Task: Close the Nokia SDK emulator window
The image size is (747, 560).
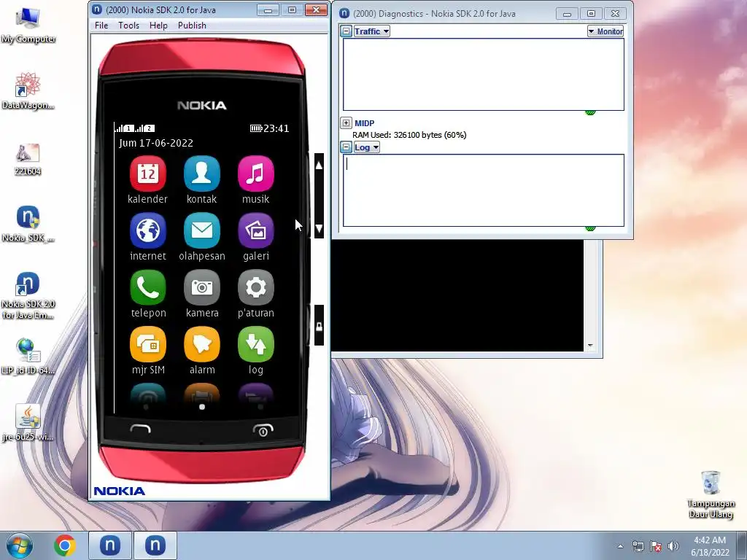Action: pos(315,10)
